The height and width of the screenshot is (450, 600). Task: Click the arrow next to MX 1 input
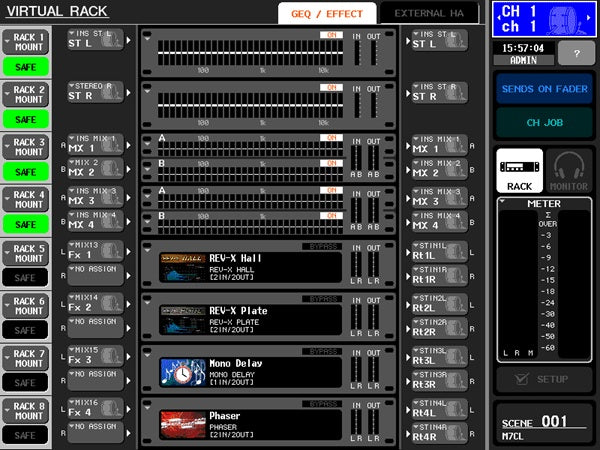(x=129, y=145)
